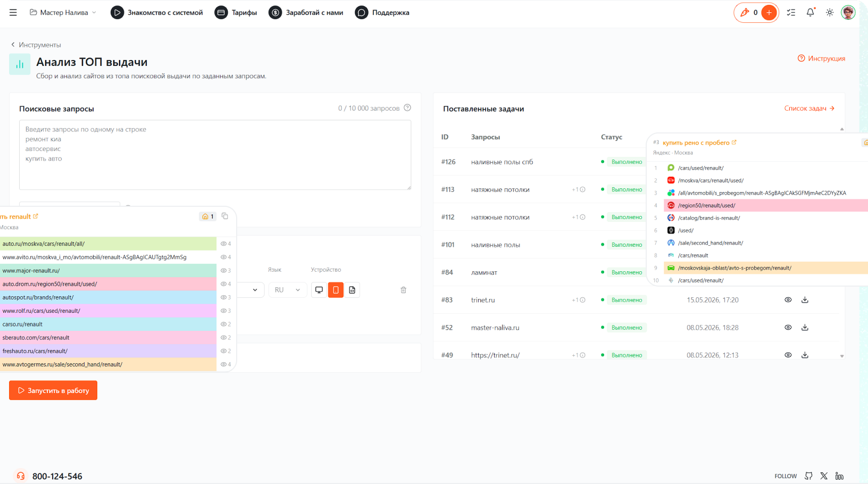This screenshot has width=868, height=484.
Task: Add balance with the orange plus button
Action: tap(769, 13)
